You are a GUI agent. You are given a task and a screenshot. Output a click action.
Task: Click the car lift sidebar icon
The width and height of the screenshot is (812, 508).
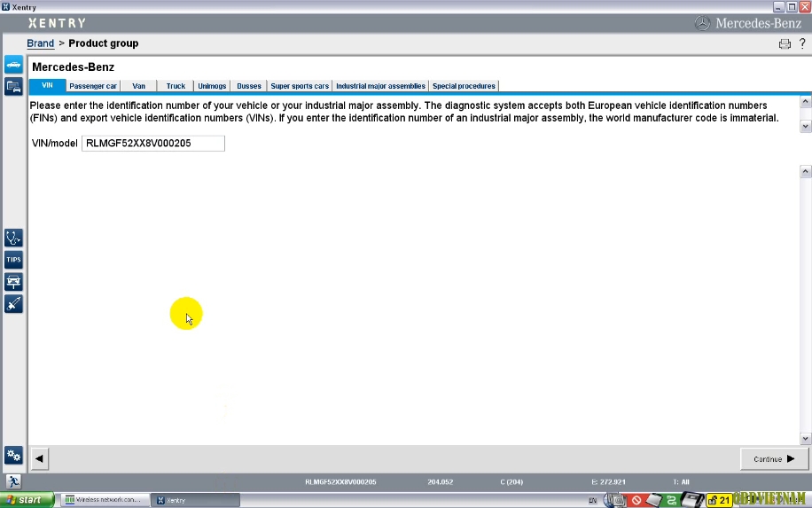coord(13,282)
